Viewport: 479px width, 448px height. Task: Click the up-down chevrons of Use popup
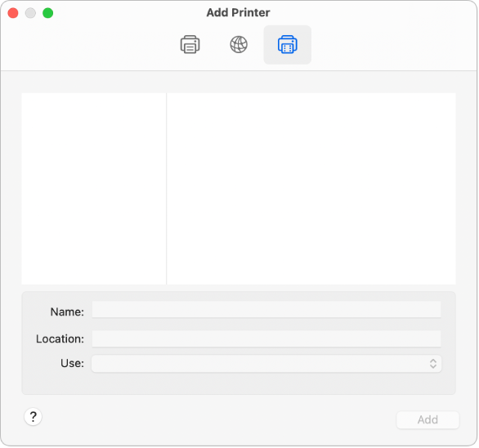click(433, 363)
